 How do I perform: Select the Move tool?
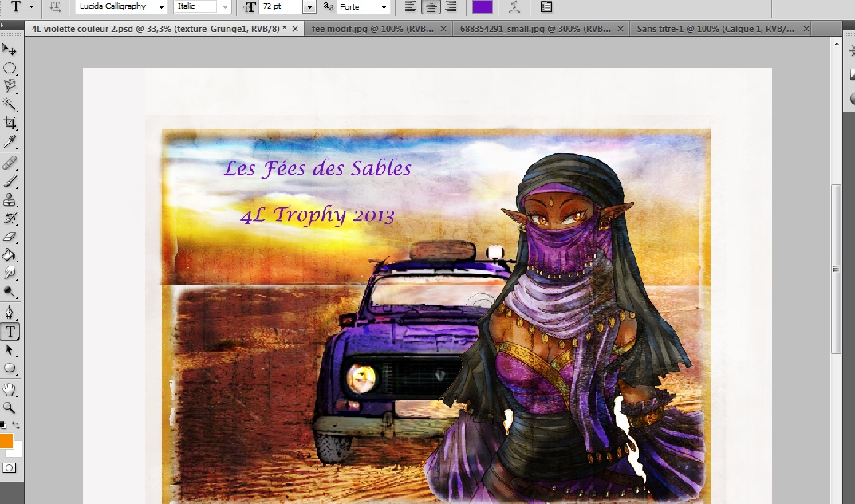click(10, 49)
